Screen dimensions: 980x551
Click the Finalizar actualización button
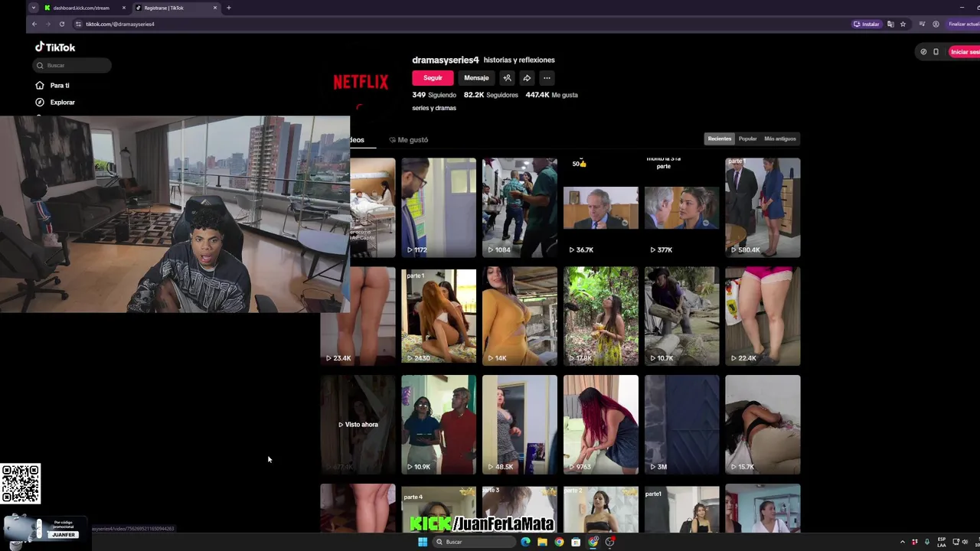coord(963,24)
